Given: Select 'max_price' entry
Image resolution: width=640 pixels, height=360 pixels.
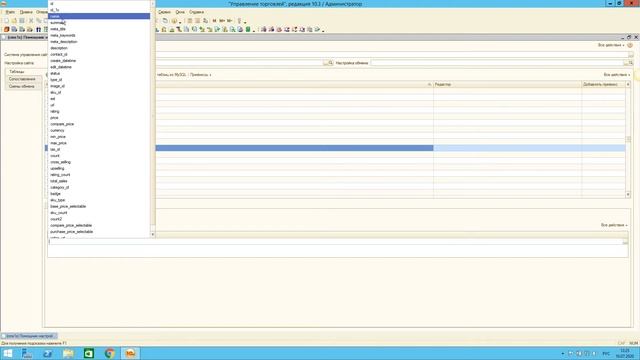Looking at the screenshot, I should point(58,143).
